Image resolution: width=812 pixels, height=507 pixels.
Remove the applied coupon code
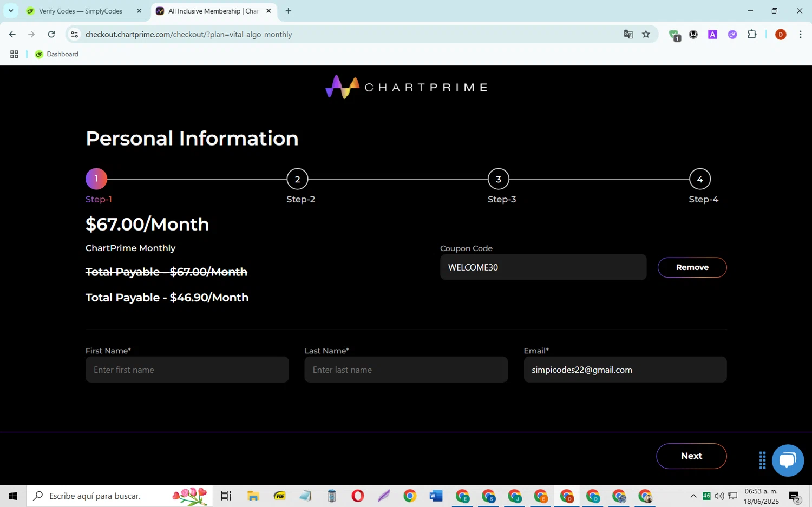pyautogui.click(x=692, y=267)
